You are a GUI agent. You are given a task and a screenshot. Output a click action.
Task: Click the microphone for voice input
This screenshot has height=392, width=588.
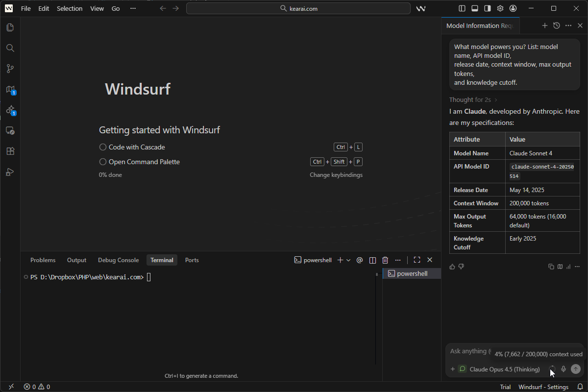[563, 369]
